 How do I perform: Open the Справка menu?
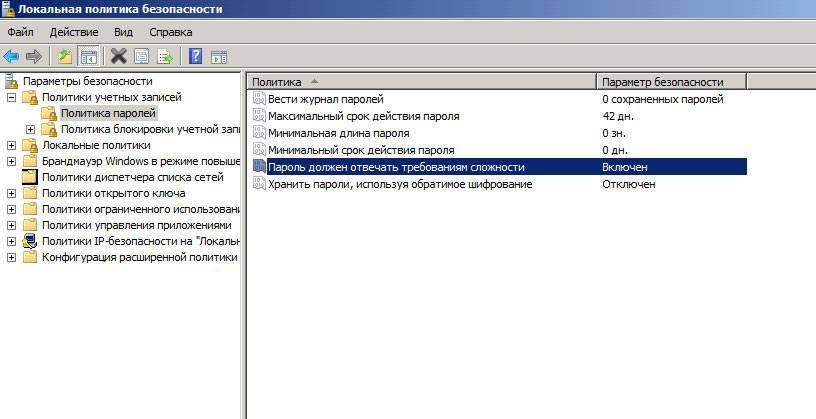pyautogui.click(x=170, y=32)
